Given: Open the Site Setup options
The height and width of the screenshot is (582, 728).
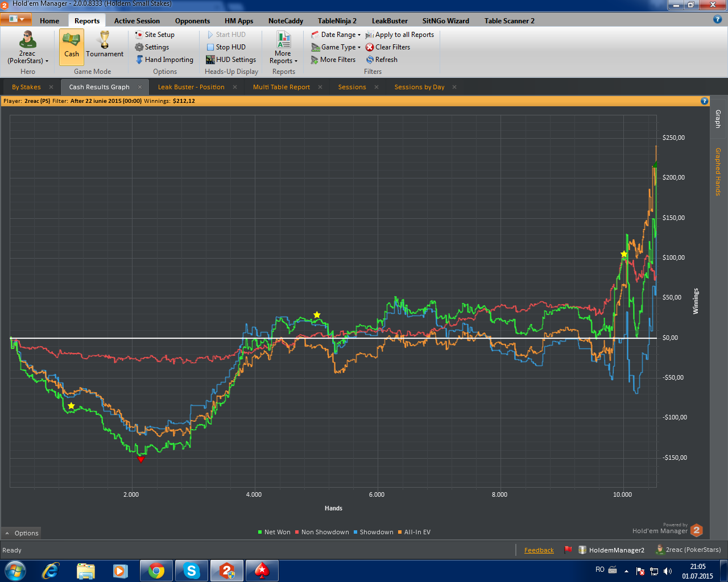Looking at the screenshot, I should point(155,35).
